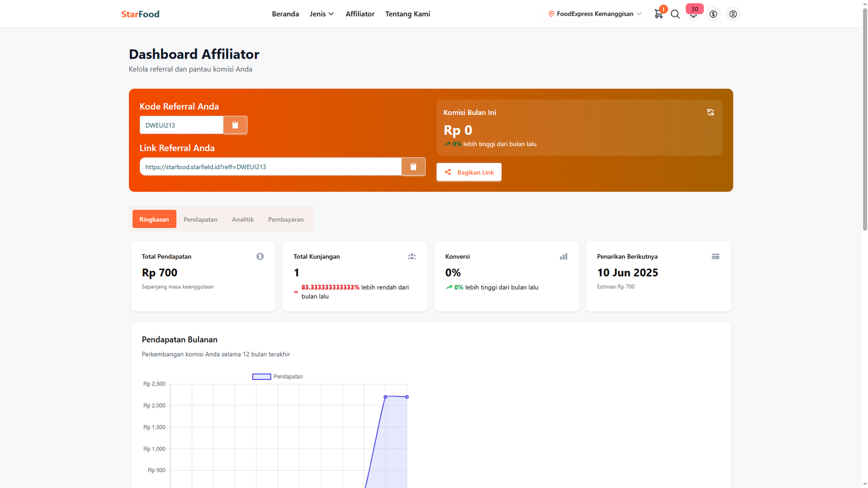
Task: Open Tentang Kami page
Action: (x=407, y=14)
